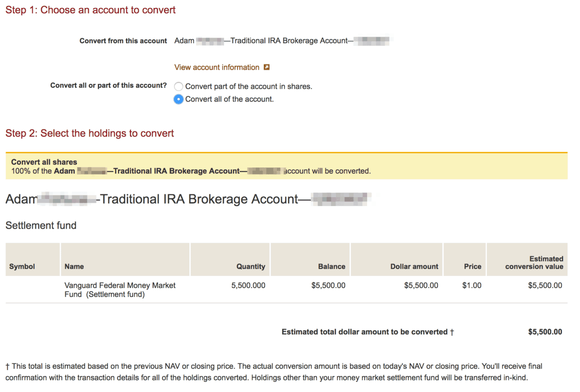This screenshot has width=580, height=392.
Task: Click the Convert from this account label
Action: pyautogui.click(x=122, y=41)
